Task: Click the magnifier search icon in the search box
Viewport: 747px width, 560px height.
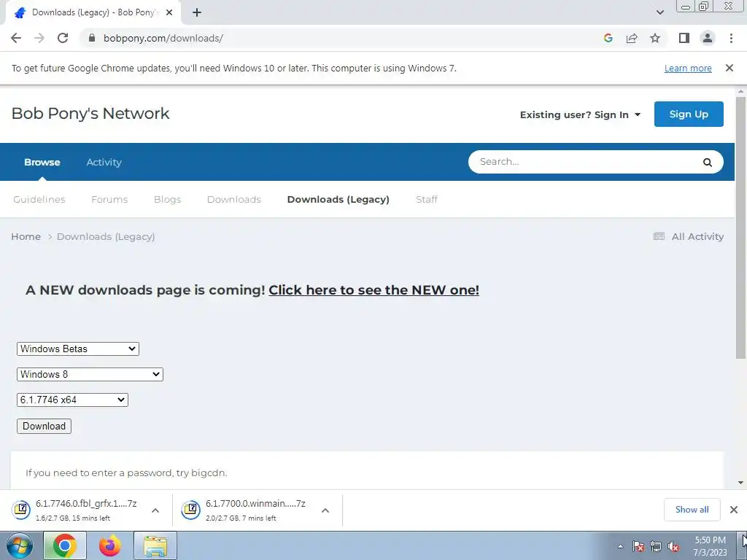Action: (708, 163)
